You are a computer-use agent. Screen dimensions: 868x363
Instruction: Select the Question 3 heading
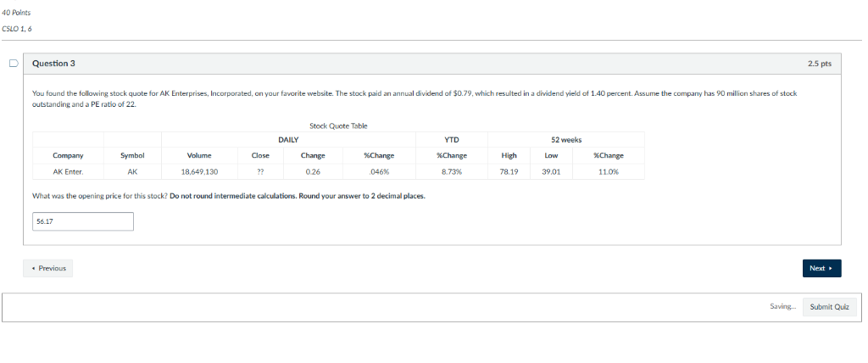53,64
